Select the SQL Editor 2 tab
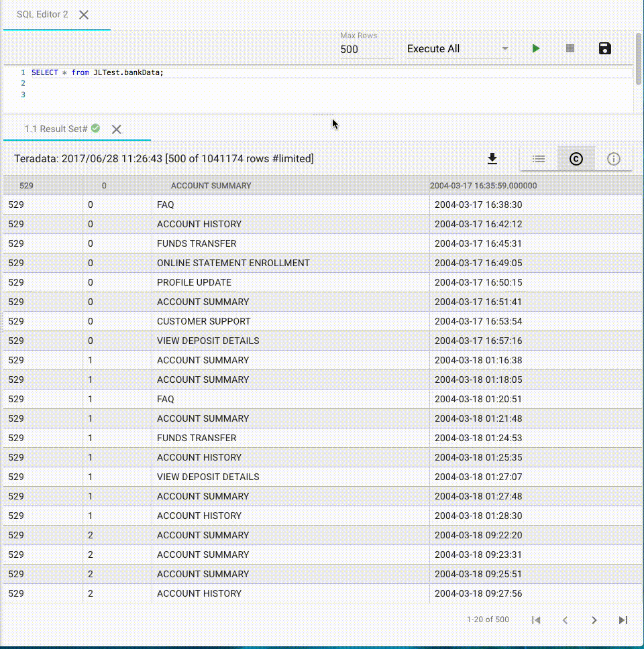The image size is (644, 649). click(x=42, y=15)
